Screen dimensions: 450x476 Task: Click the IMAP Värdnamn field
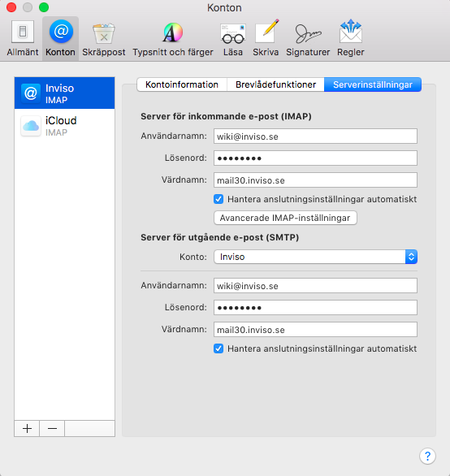point(315,180)
